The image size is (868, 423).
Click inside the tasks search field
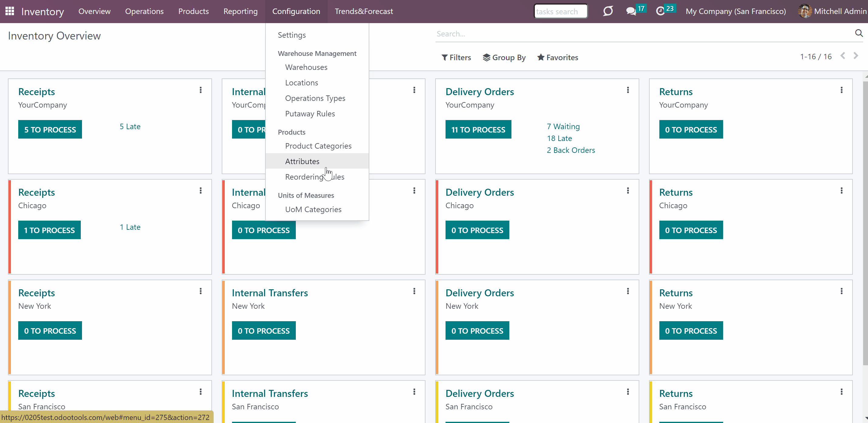pos(560,11)
